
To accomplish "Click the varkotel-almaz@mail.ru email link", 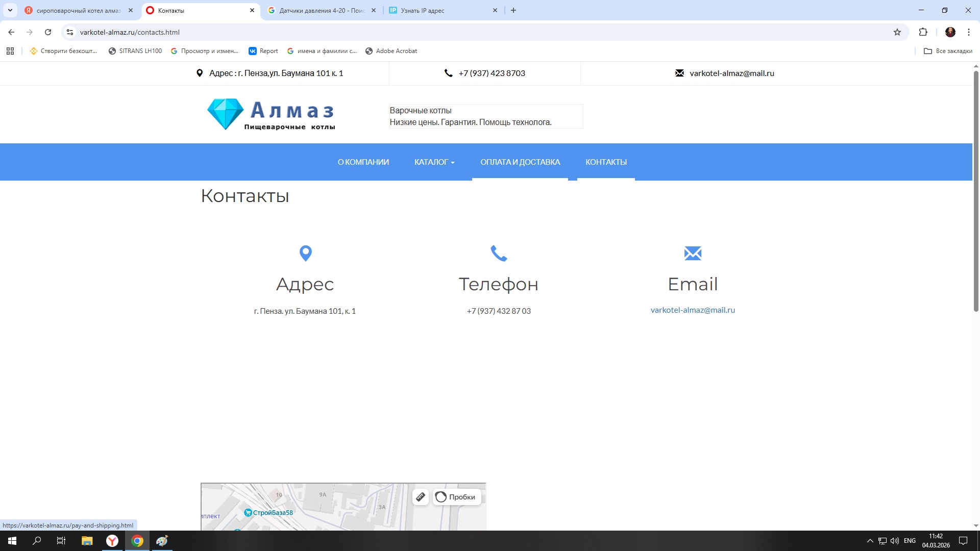I will (x=692, y=310).
